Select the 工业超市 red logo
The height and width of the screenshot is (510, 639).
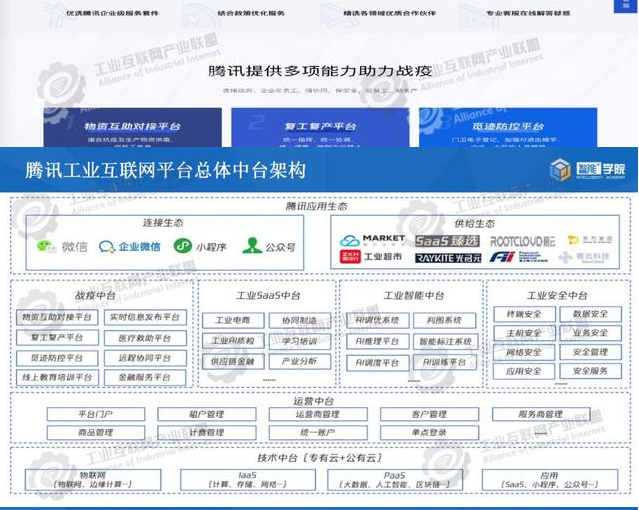(351, 258)
